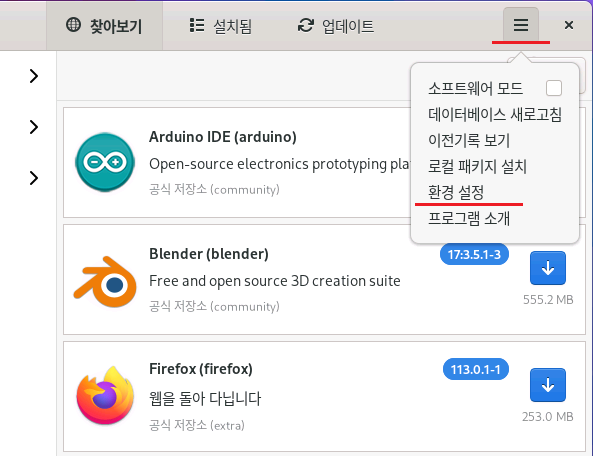Image resolution: width=593 pixels, height=456 pixels.
Task: Click the Arduino IDE app icon
Action: 105,162
